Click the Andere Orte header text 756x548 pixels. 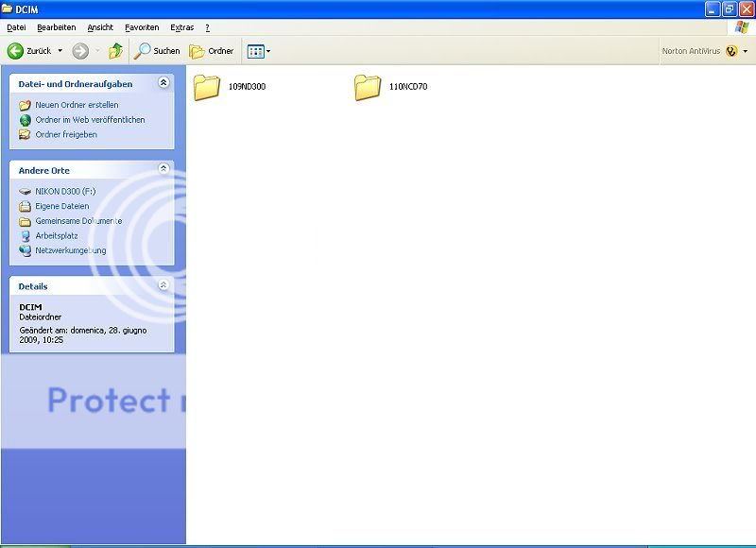(x=43, y=171)
